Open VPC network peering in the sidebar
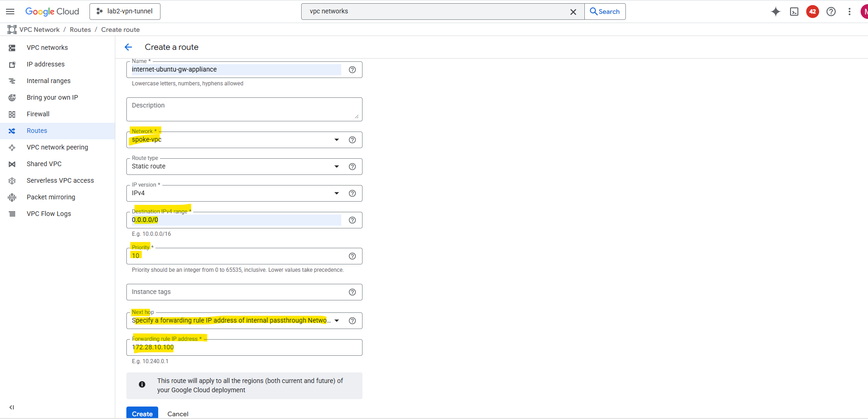 point(58,147)
